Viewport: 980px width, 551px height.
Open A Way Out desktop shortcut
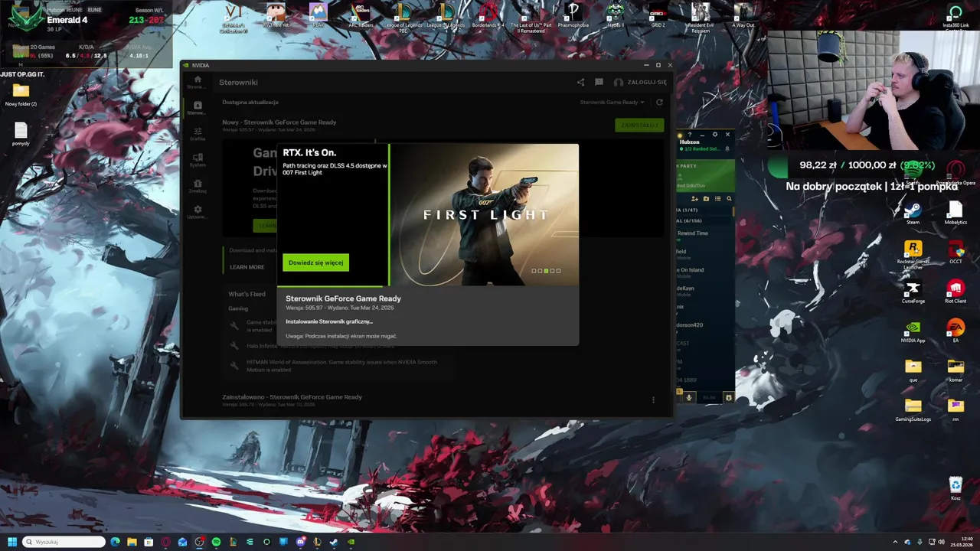click(743, 15)
